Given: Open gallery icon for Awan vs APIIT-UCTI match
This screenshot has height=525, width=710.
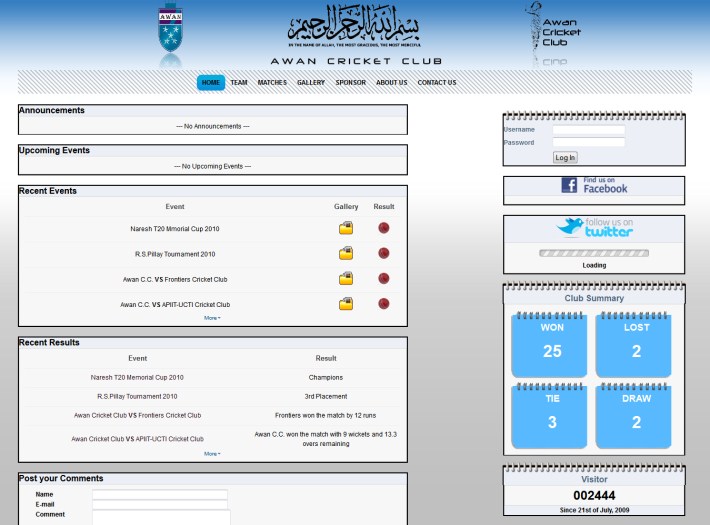Looking at the screenshot, I should [x=346, y=304].
